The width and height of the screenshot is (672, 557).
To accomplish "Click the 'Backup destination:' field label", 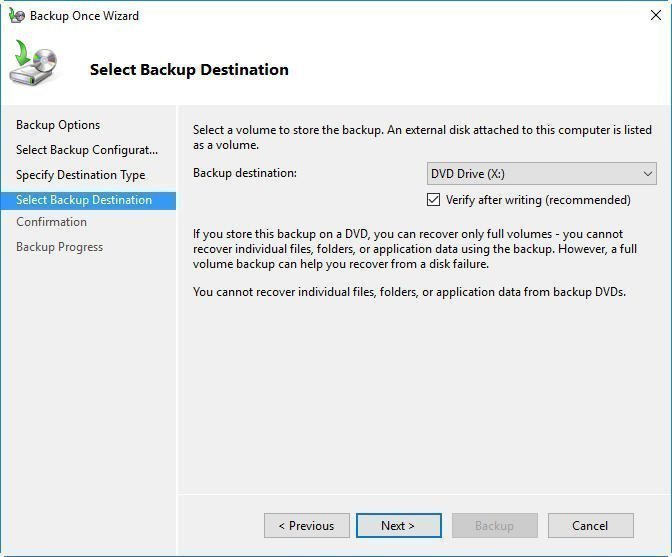I will tap(245, 173).
